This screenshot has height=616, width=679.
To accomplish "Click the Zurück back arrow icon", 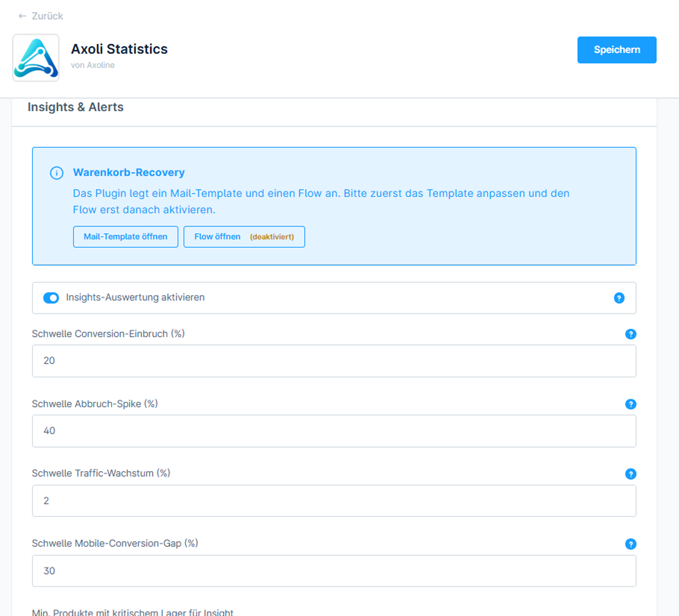I will pos(22,16).
